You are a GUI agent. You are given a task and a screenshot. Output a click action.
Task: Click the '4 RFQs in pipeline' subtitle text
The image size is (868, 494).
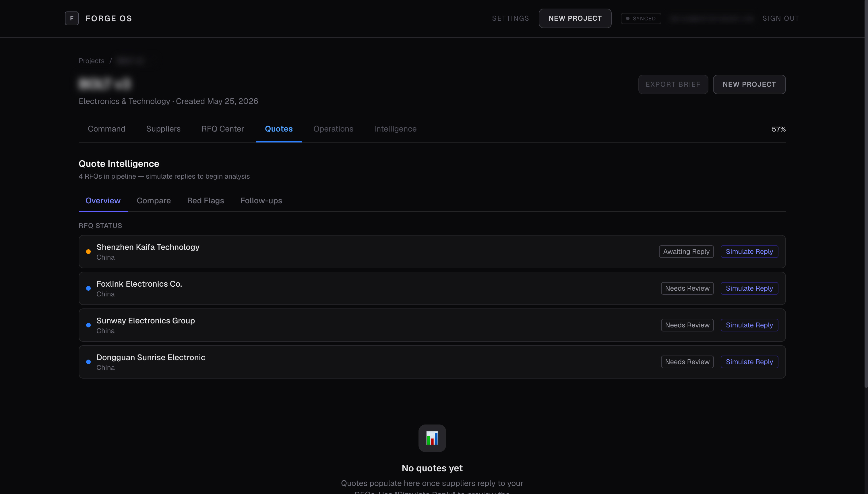click(x=164, y=176)
